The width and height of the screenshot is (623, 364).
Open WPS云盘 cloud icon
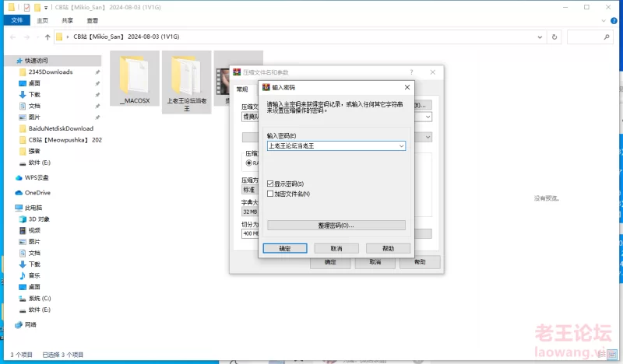click(x=19, y=177)
